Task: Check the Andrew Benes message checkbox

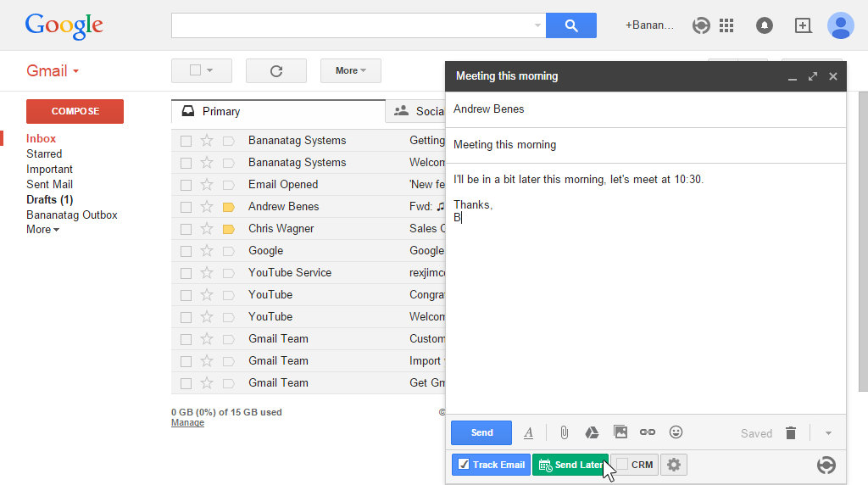Action: [x=186, y=208]
